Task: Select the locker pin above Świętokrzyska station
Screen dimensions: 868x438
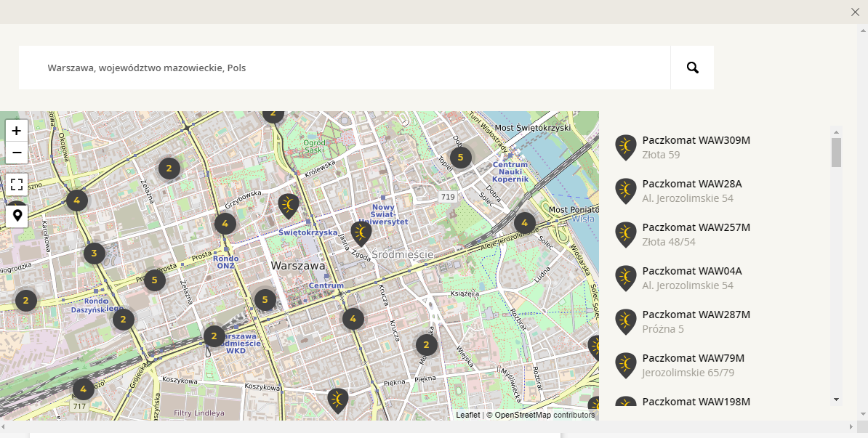Action: (x=289, y=206)
